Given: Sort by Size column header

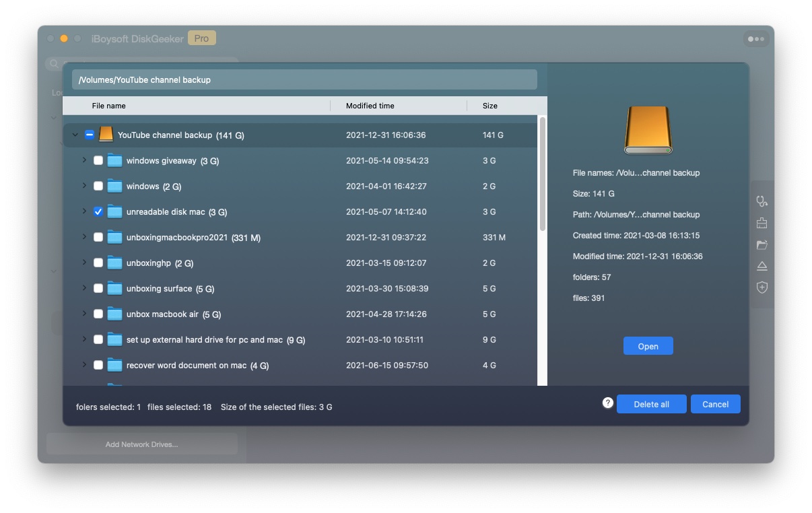Looking at the screenshot, I should coord(489,106).
